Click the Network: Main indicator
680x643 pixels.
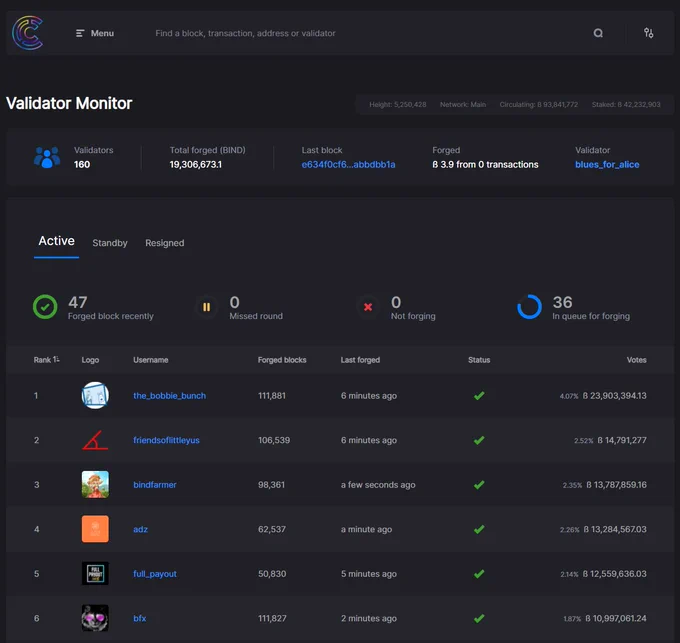tap(463, 104)
